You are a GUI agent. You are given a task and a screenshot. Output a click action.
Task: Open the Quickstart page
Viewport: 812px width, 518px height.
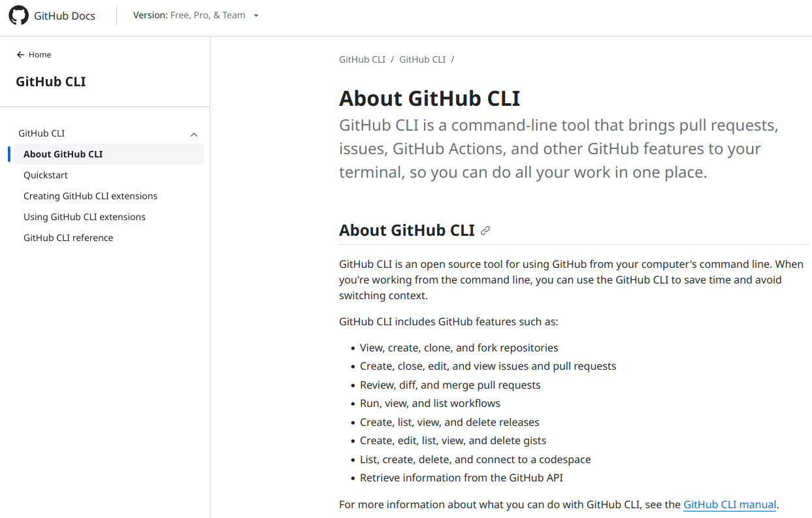pos(46,175)
